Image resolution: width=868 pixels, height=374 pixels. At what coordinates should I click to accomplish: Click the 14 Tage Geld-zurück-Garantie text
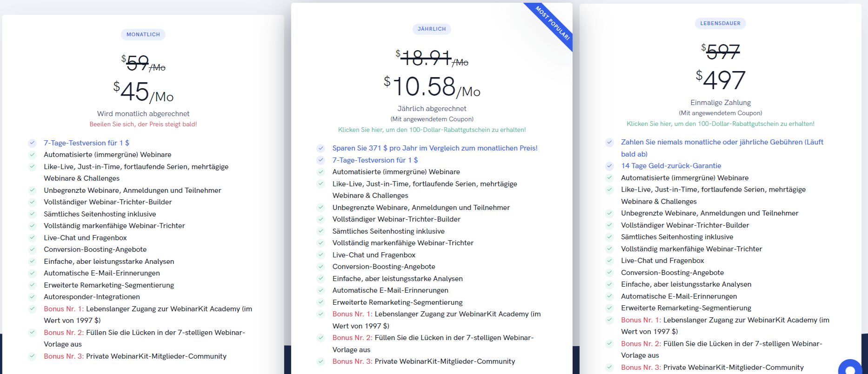click(671, 166)
